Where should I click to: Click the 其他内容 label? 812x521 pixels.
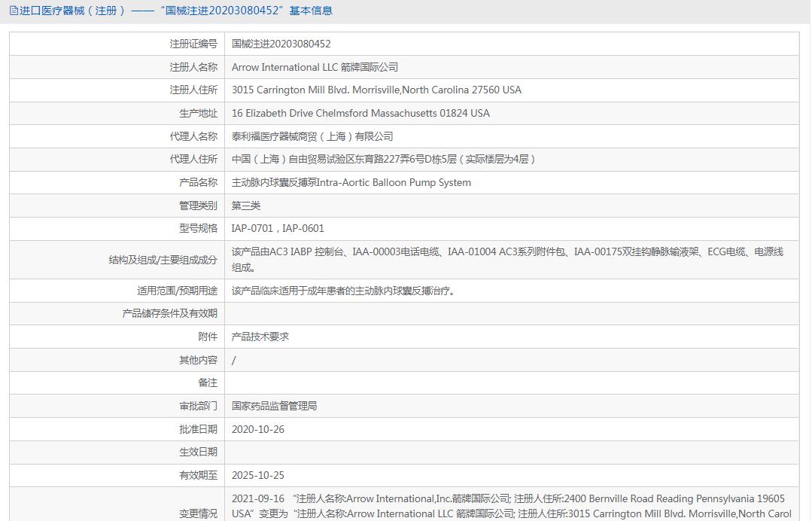coord(198,361)
